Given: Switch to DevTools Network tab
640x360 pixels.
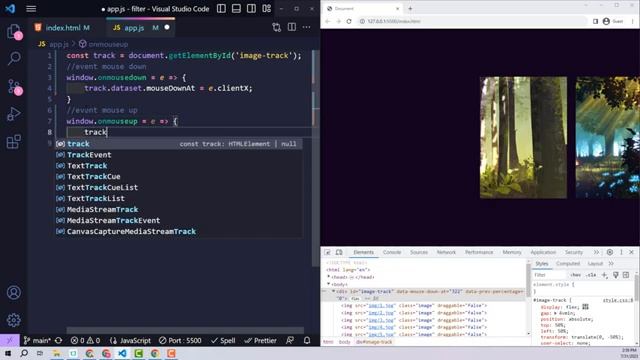Looking at the screenshot, I should coord(446,252).
